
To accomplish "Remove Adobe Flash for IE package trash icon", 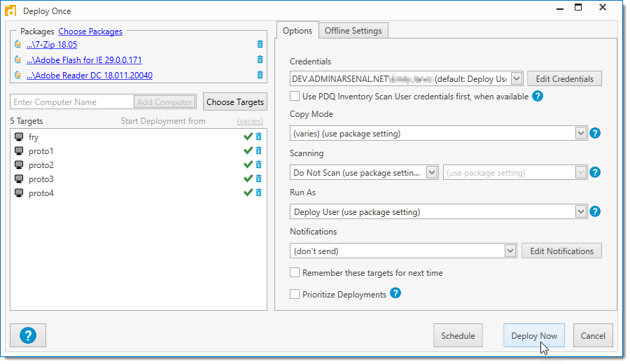I will (260, 60).
